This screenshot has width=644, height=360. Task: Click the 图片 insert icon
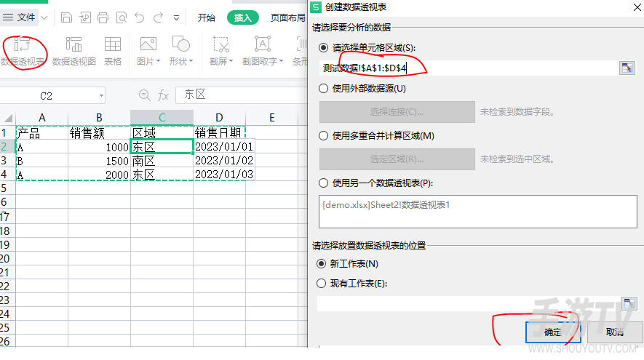(x=148, y=44)
